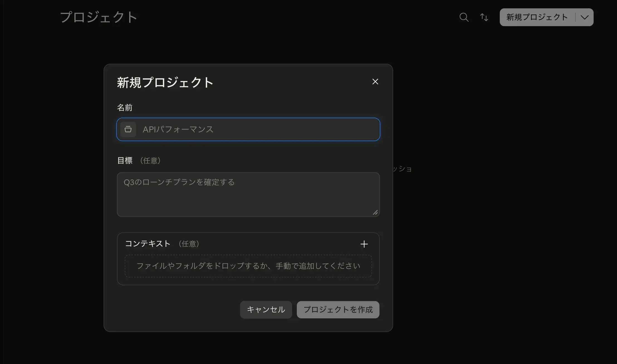Click the 新規プロジェクト dialog title
This screenshot has height=364, width=617.
coord(165,83)
